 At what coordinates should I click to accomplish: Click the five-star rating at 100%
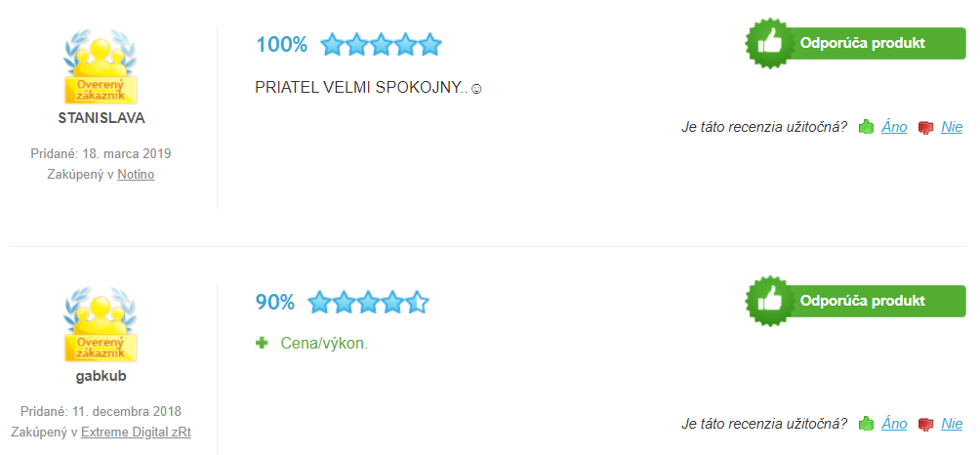[x=382, y=45]
